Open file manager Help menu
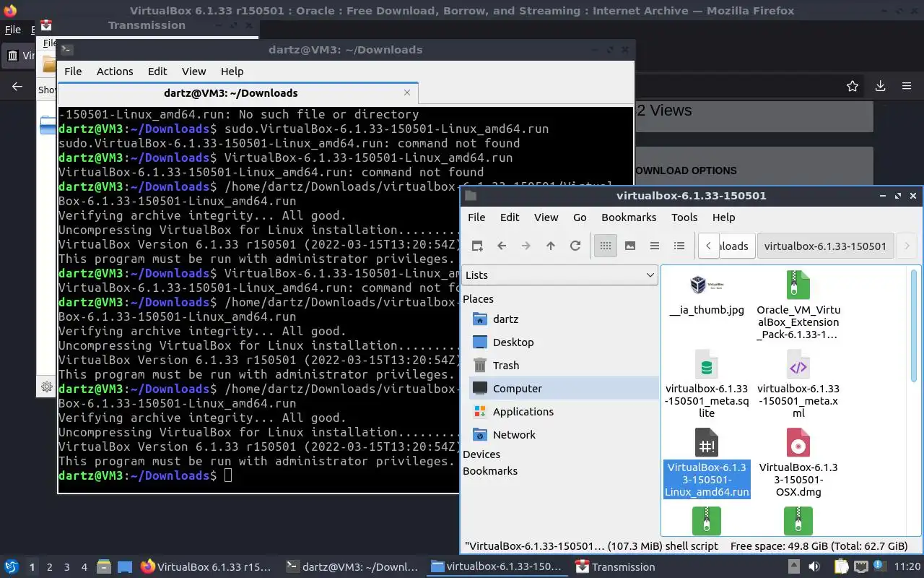924x578 pixels. coord(723,217)
